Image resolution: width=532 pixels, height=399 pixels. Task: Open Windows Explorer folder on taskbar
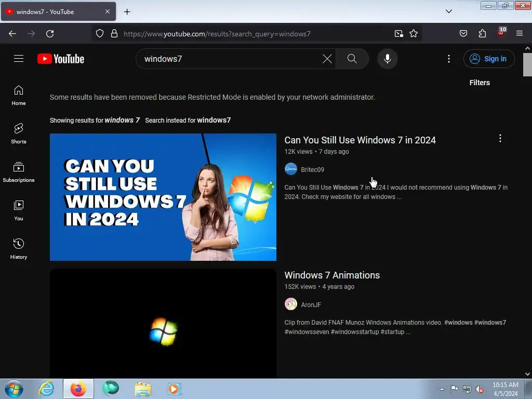(x=143, y=389)
